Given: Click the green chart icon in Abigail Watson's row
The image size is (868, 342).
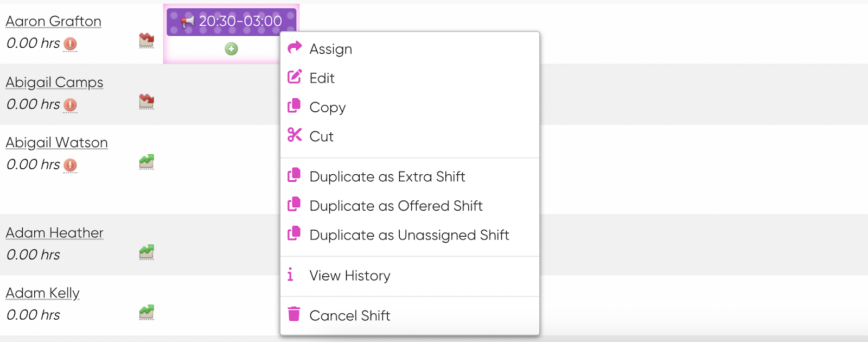Looking at the screenshot, I should click(146, 161).
